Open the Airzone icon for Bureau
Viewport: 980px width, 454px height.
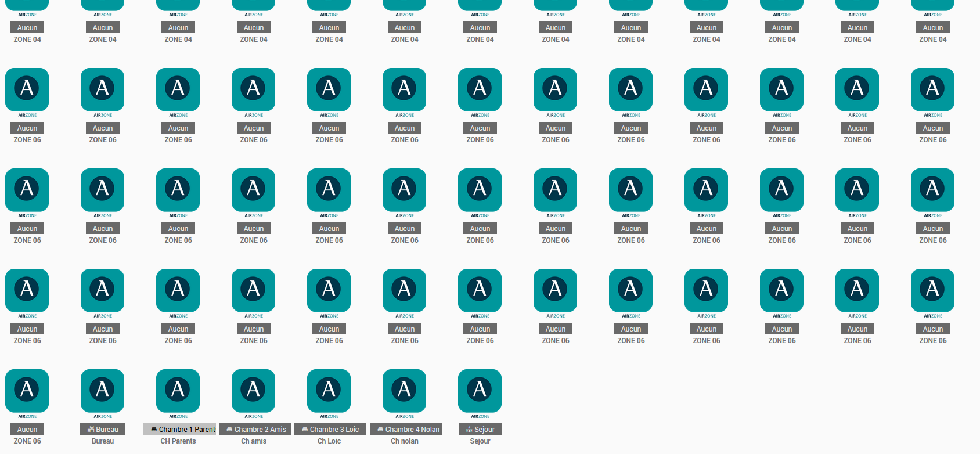[x=102, y=390]
